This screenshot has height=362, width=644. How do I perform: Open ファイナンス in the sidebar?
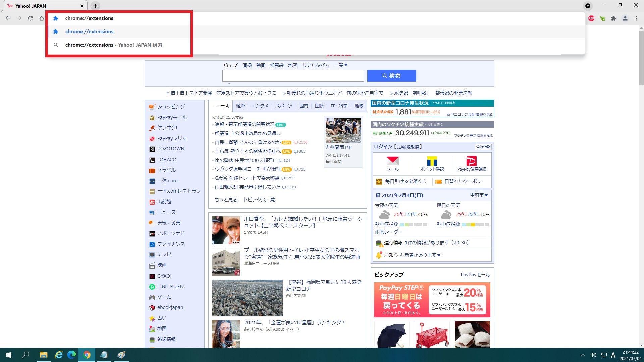click(171, 244)
